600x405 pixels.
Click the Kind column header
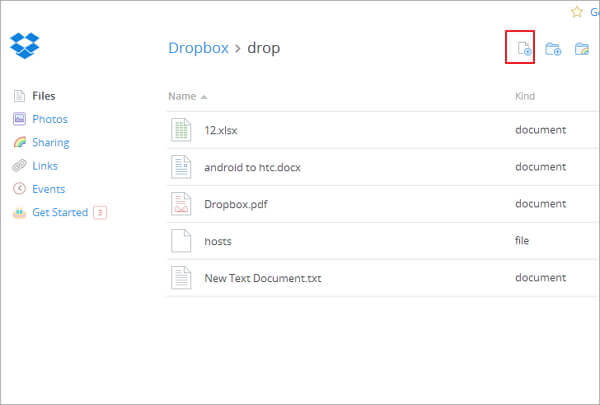pyautogui.click(x=525, y=96)
